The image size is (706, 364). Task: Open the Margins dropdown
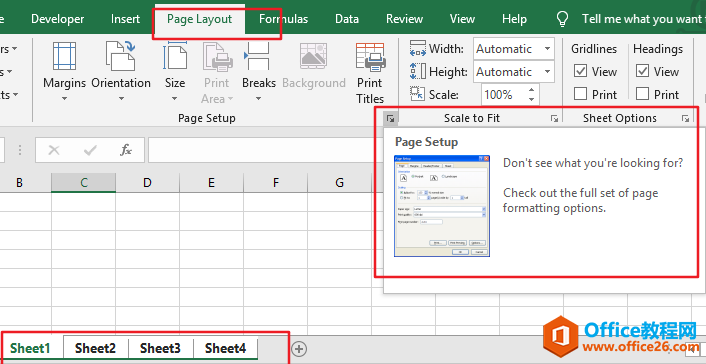[64, 71]
